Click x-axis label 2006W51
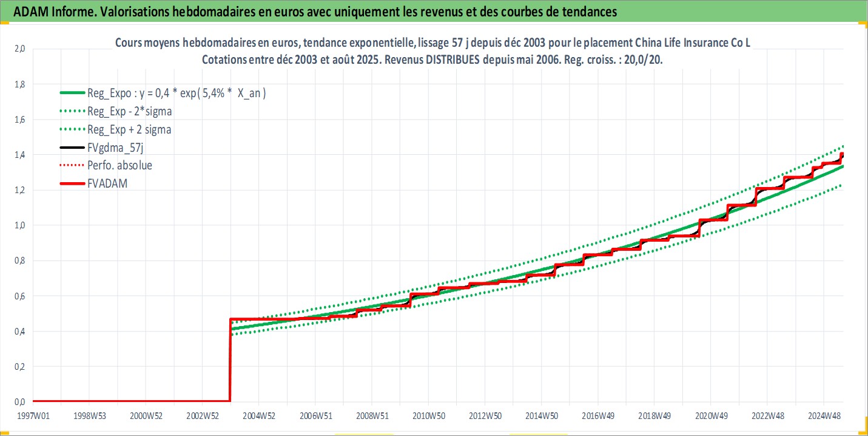Image resolution: width=868 pixels, height=436 pixels. click(315, 415)
